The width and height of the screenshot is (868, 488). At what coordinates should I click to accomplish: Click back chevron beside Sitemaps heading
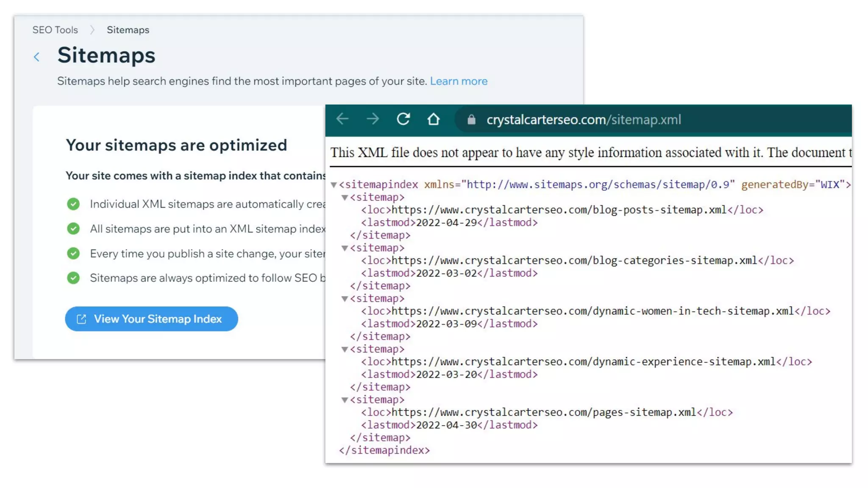[x=37, y=57]
